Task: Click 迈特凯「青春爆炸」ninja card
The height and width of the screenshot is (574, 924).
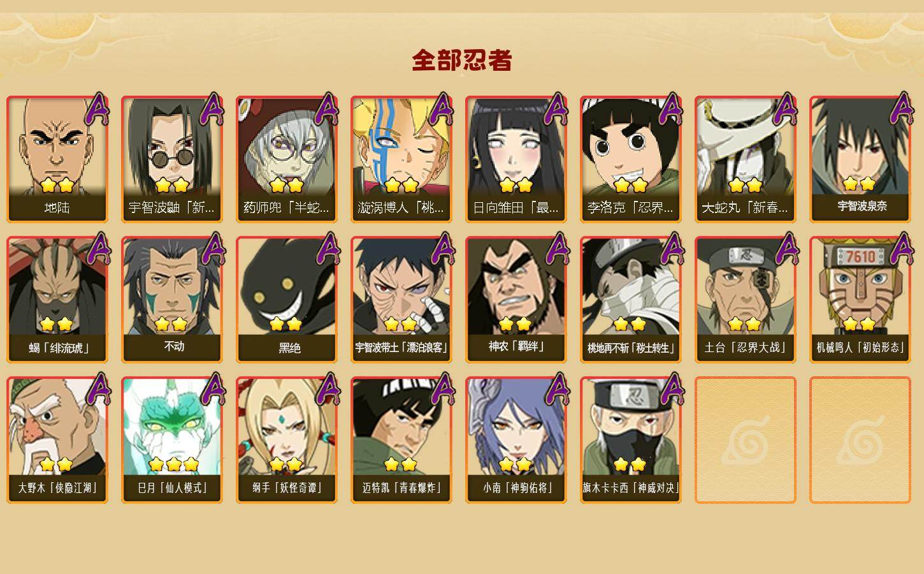Action: [x=401, y=439]
